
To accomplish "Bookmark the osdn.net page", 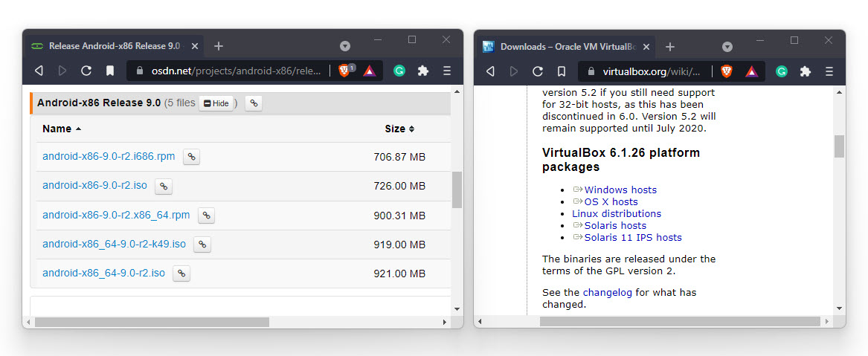I will point(110,71).
